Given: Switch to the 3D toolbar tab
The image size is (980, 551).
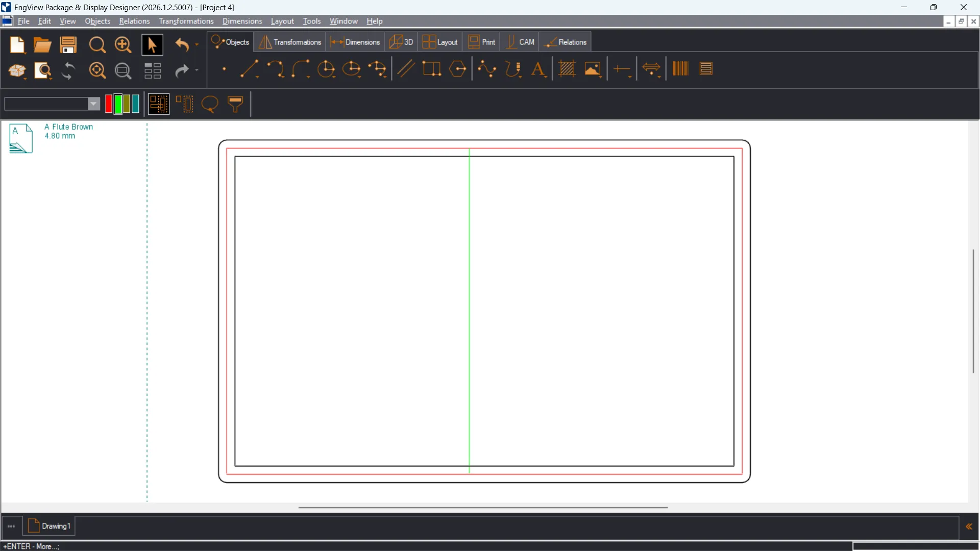Looking at the screenshot, I should 401,42.
